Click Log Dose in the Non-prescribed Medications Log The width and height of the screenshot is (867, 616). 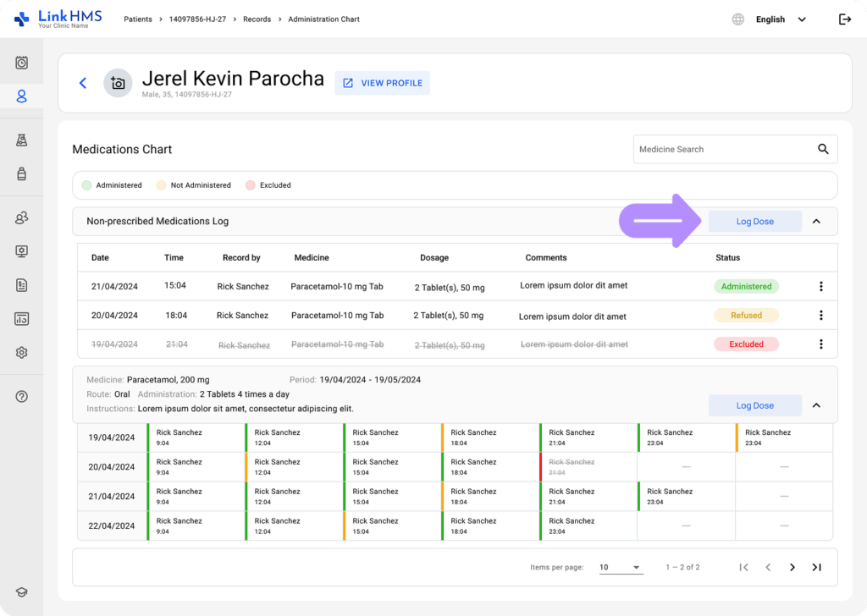(754, 222)
